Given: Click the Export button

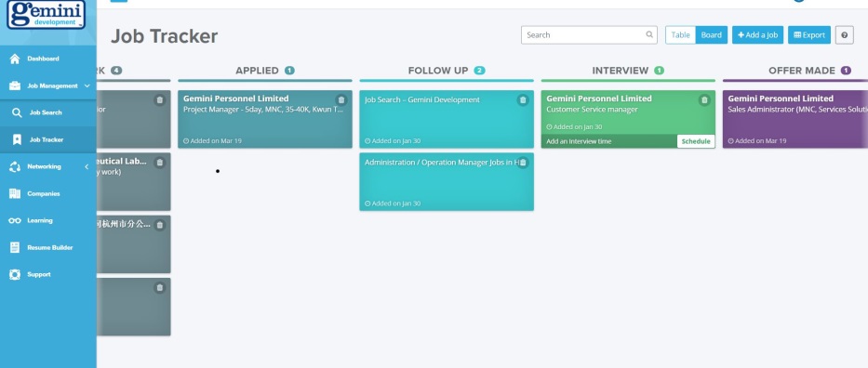Looking at the screenshot, I should click(809, 34).
